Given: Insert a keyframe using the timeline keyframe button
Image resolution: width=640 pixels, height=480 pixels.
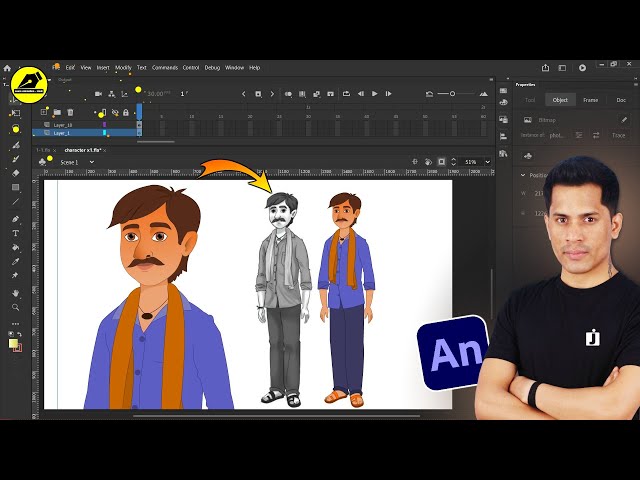Looking at the screenshot, I should [258, 94].
